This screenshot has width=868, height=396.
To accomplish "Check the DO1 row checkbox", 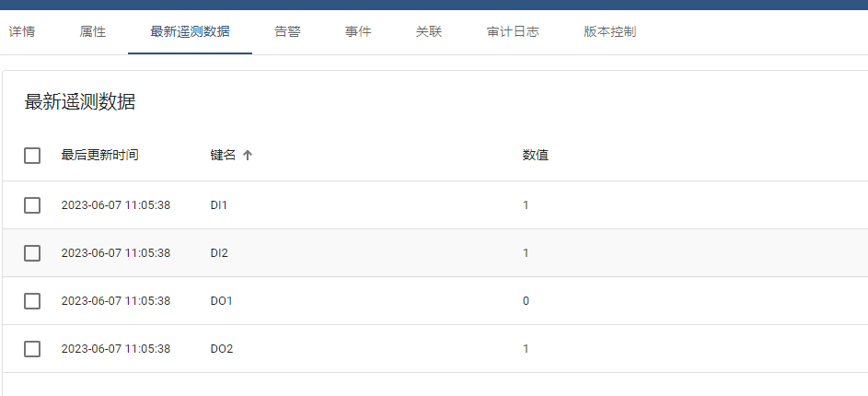I will (x=32, y=301).
